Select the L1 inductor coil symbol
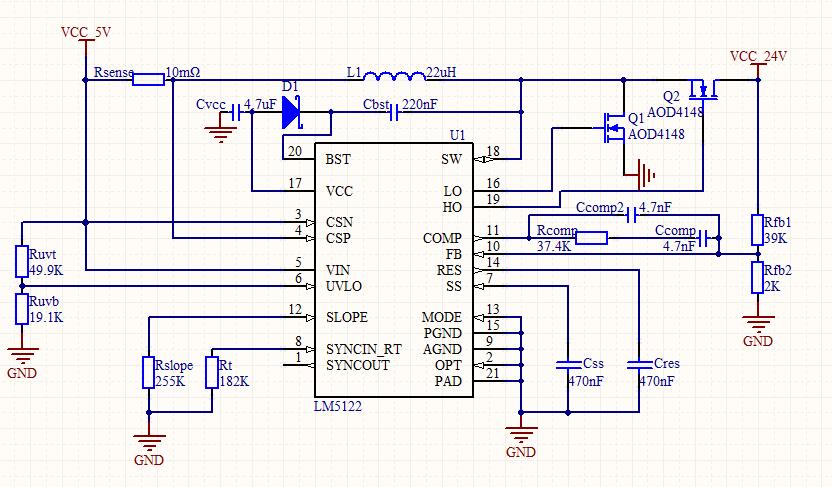Image resolution: width=832 pixels, height=487 pixels. [394, 76]
